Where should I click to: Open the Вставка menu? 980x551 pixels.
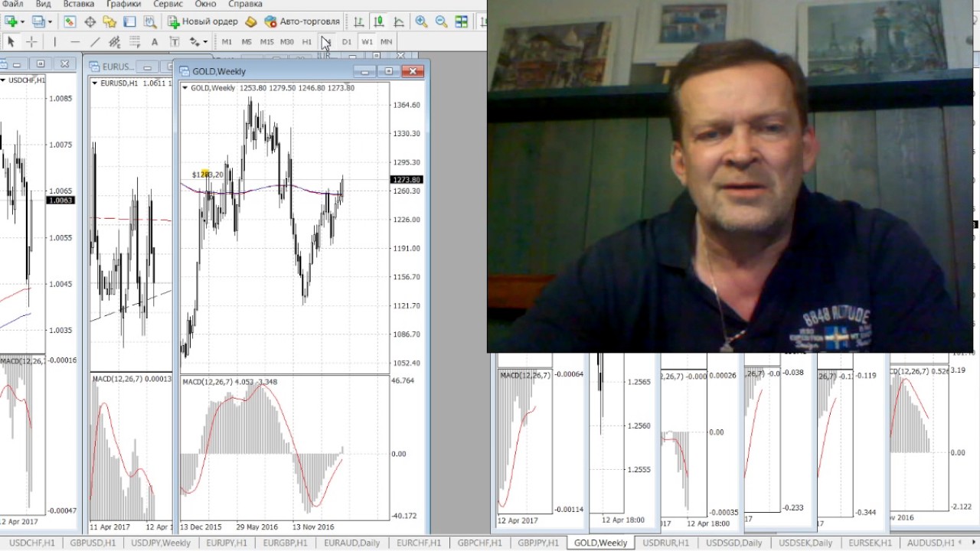(x=79, y=4)
